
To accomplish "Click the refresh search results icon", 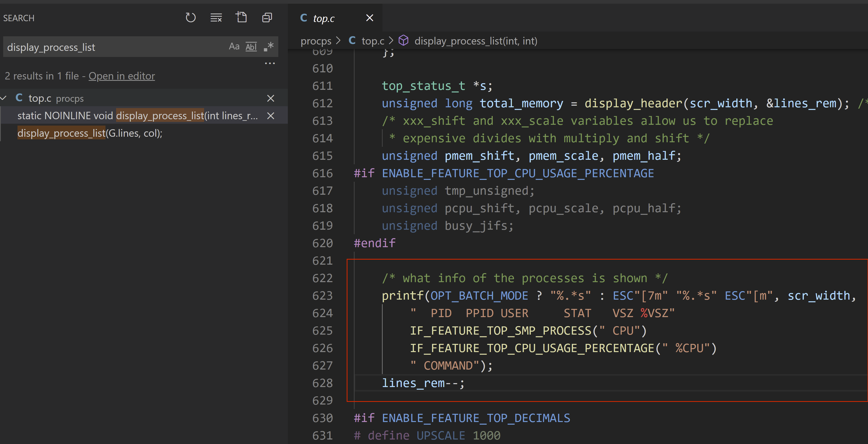I will tap(190, 17).
